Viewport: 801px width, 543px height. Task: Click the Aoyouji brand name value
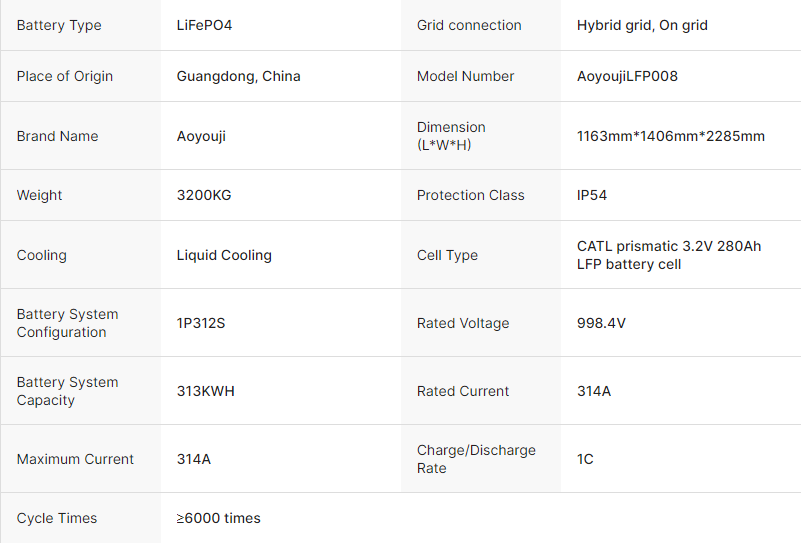[x=201, y=136]
